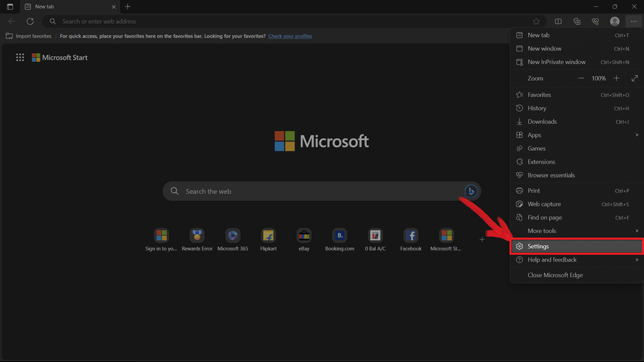Choose Find on page
The height and width of the screenshot is (362, 644).
(576, 218)
